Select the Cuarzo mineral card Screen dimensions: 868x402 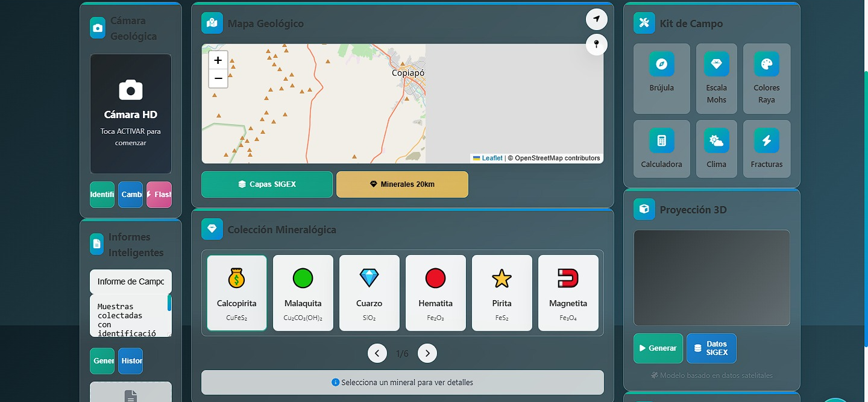click(369, 293)
